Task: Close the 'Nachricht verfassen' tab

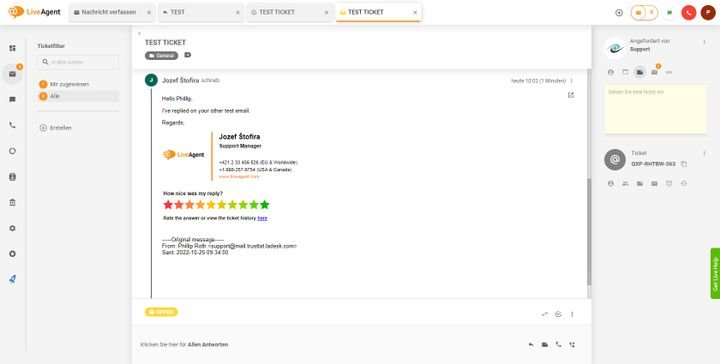Action: tap(149, 13)
